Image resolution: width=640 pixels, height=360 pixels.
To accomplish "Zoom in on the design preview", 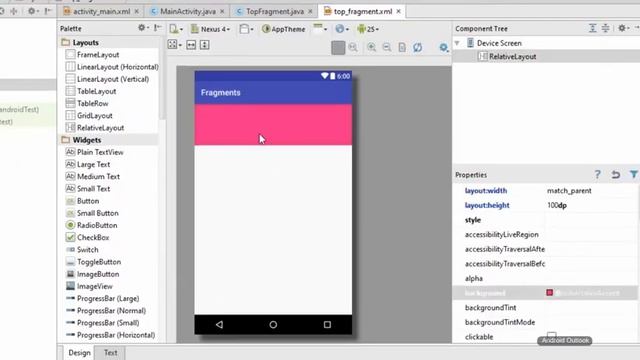I will pyautogui.click(x=371, y=47).
